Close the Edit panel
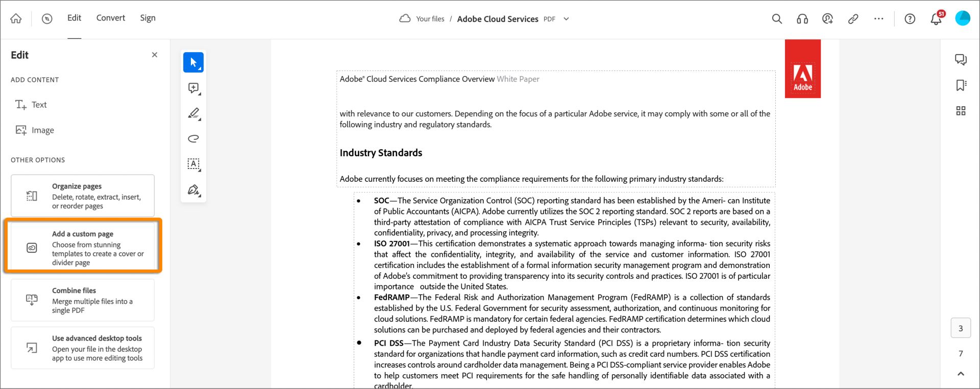This screenshot has width=980, height=389. (155, 55)
